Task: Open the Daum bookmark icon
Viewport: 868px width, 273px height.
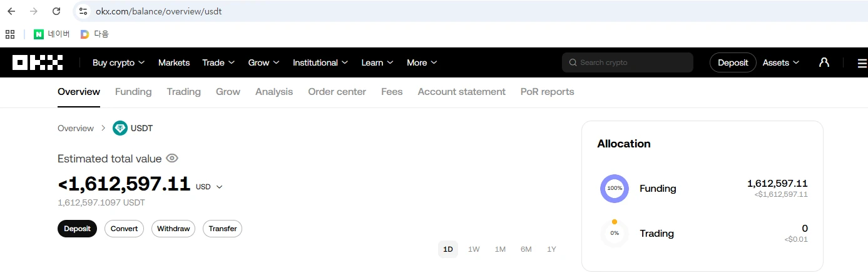Action: click(x=85, y=34)
